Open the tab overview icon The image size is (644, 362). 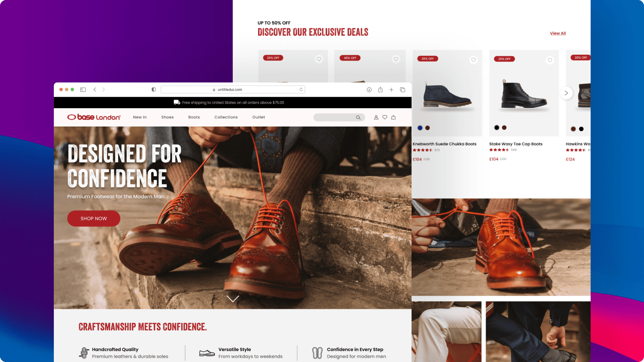(403, 90)
